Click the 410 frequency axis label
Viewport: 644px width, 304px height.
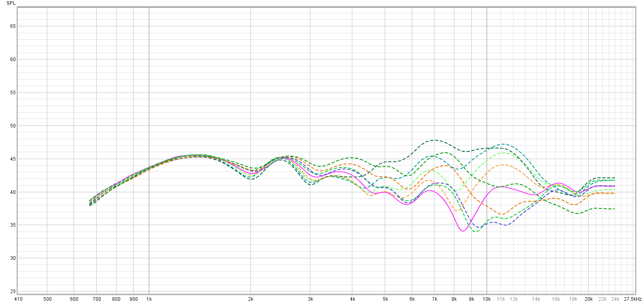pyautogui.click(x=19, y=299)
